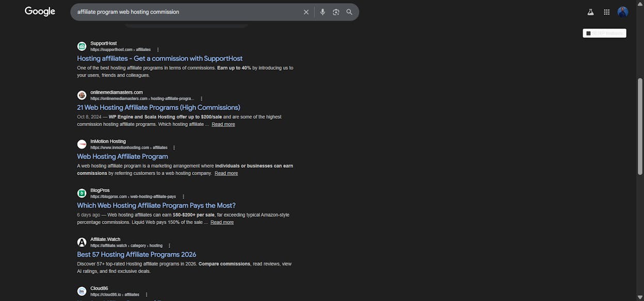Open more options for Affiliate.Watch result
644x301 pixels.
[169, 246]
